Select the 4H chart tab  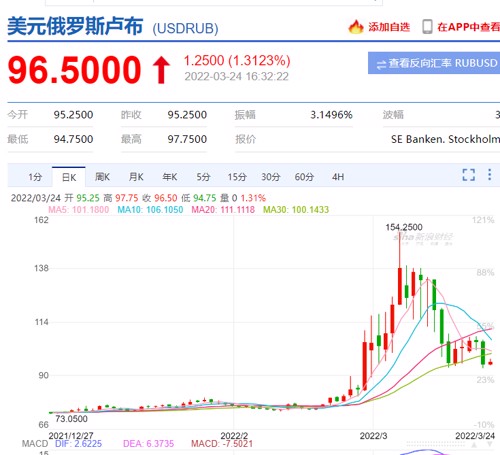tap(338, 177)
